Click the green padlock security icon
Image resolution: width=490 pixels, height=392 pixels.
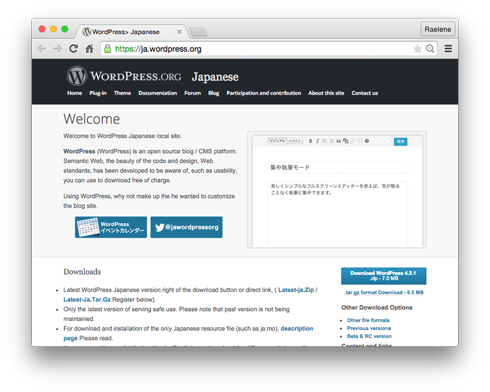[107, 49]
